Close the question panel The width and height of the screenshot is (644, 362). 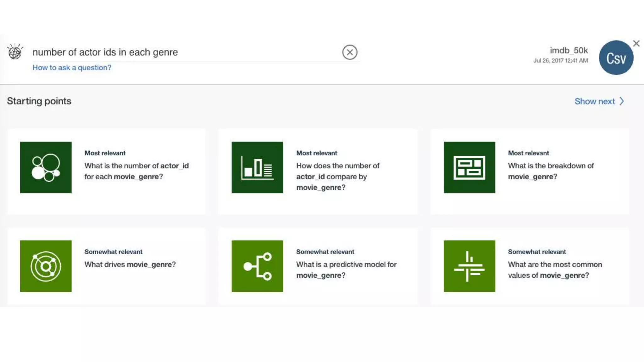click(x=636, y=43)
